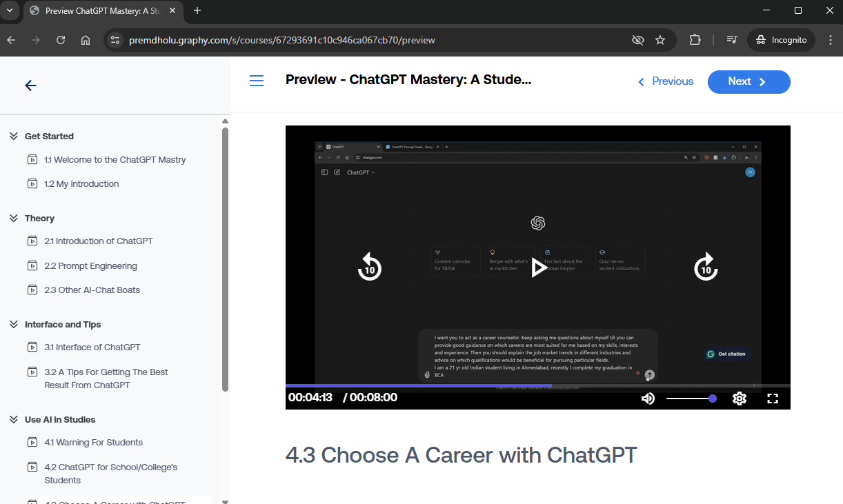
Task: Open a new browser tab
Action: tap(197, 10)
